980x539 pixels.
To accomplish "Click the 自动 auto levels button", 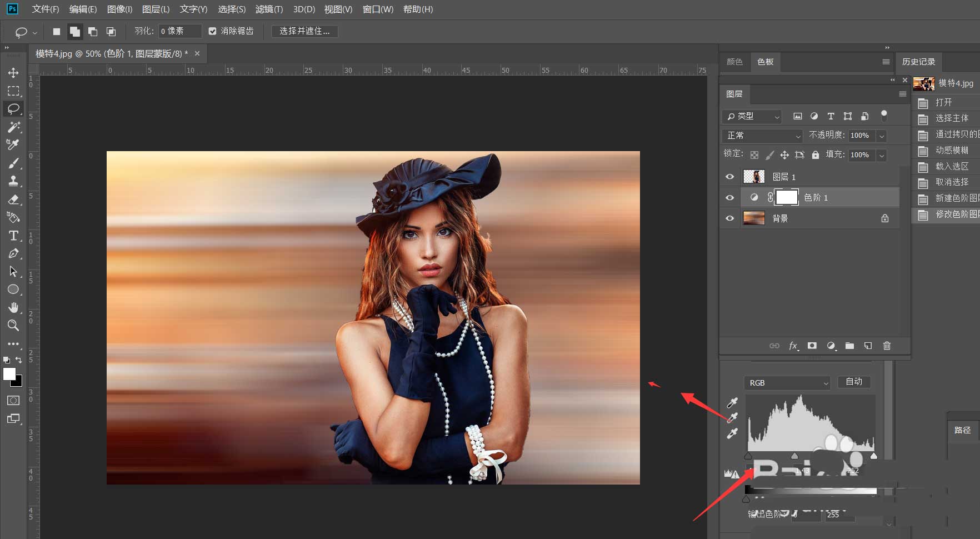I will [x=854, y=382].
